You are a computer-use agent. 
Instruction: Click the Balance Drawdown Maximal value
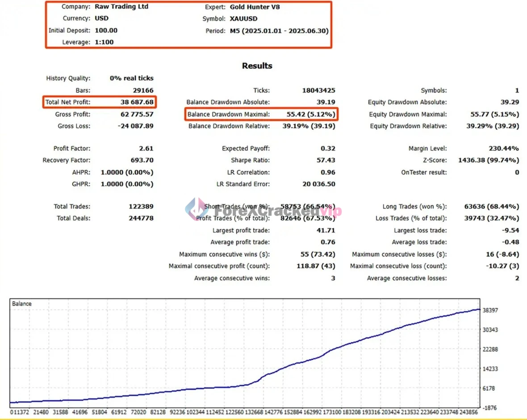point(311,114)
